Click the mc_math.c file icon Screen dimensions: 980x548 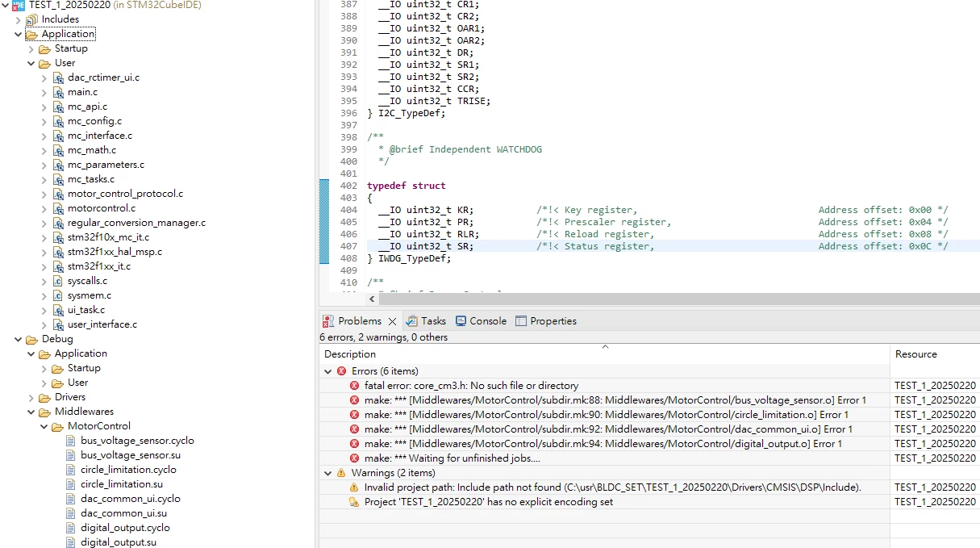(x=58, y=150)
